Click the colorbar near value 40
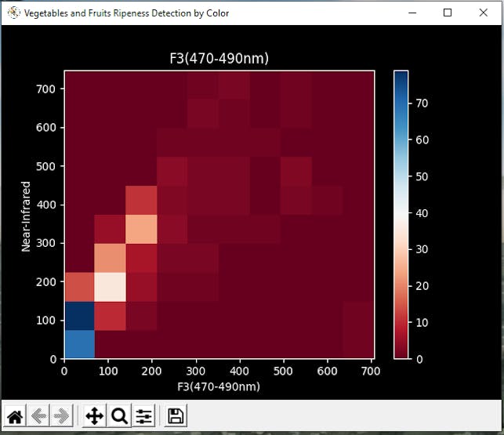 (x=401, y=213)
